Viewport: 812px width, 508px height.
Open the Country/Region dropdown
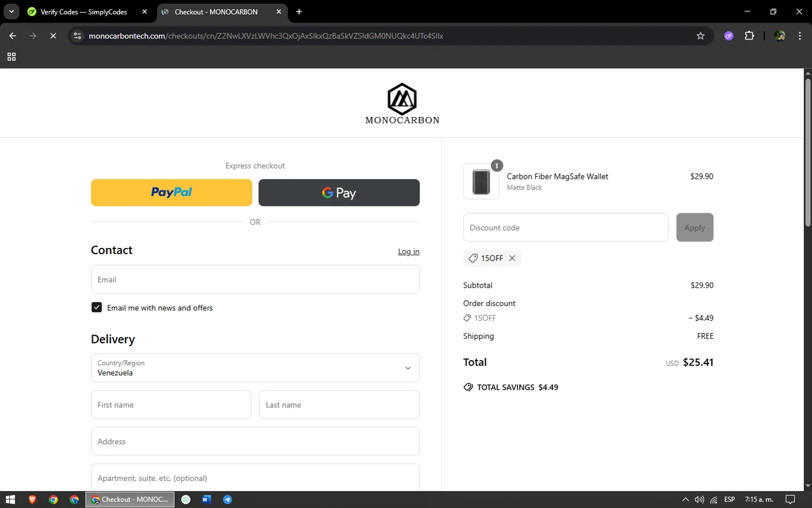pos(255,368)
